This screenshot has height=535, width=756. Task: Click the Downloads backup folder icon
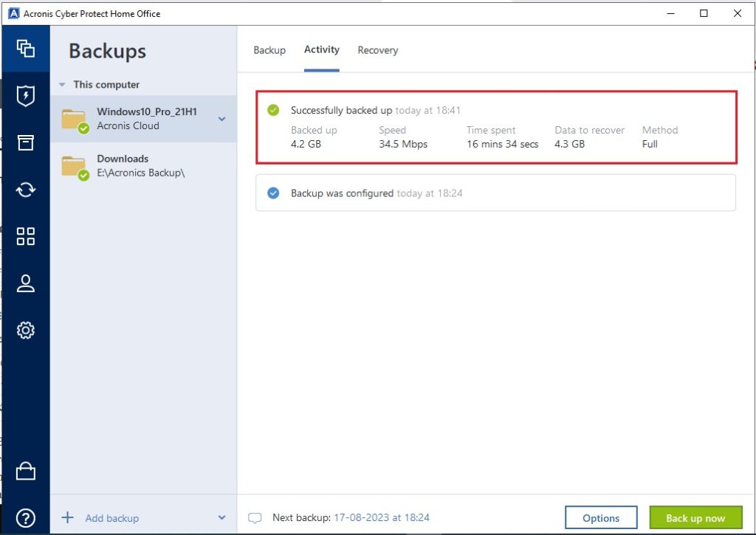[x=75, y=168]
